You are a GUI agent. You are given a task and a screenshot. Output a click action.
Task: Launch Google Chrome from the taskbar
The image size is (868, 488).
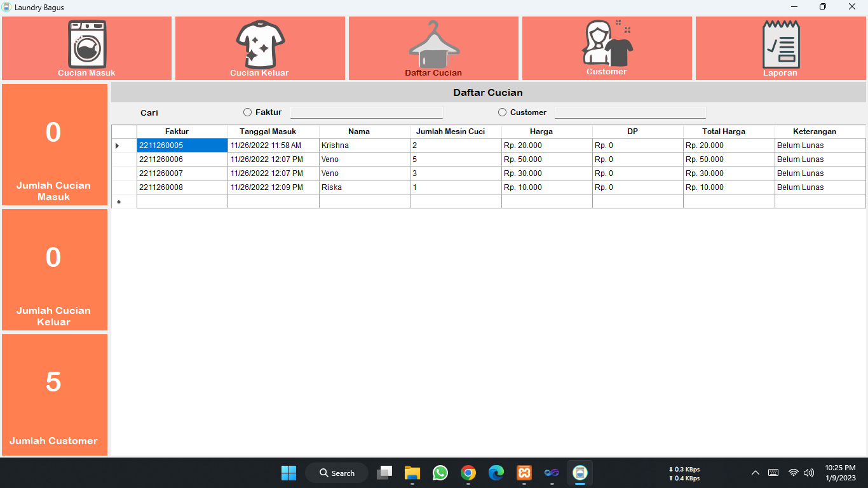[x=468, y=473]
